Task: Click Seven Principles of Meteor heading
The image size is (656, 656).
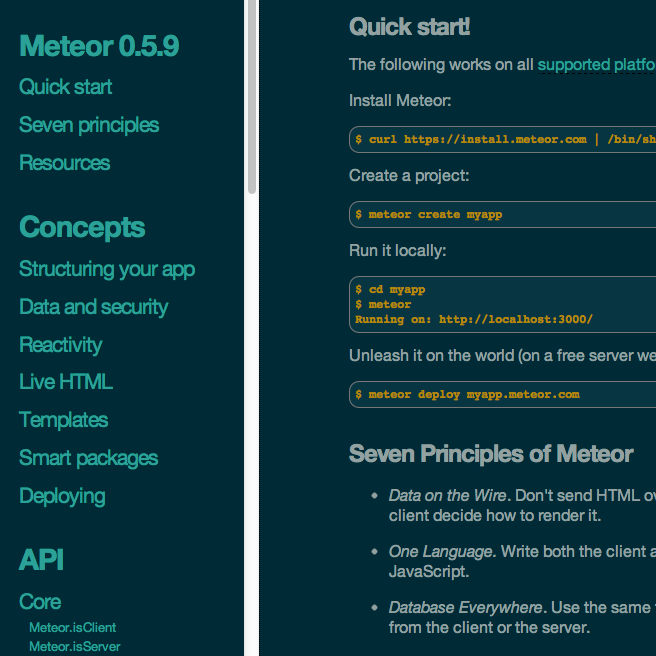Action: pyautogui.click(x=491, y=454)
